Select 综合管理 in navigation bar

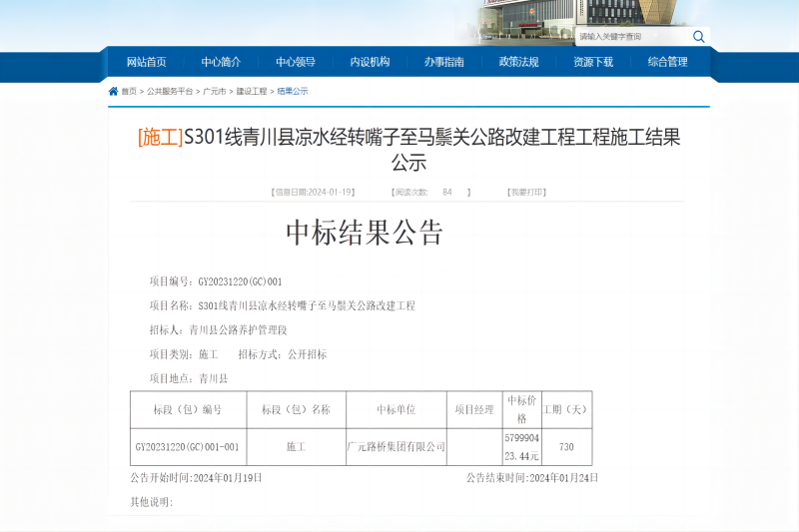tap(667, 62)
